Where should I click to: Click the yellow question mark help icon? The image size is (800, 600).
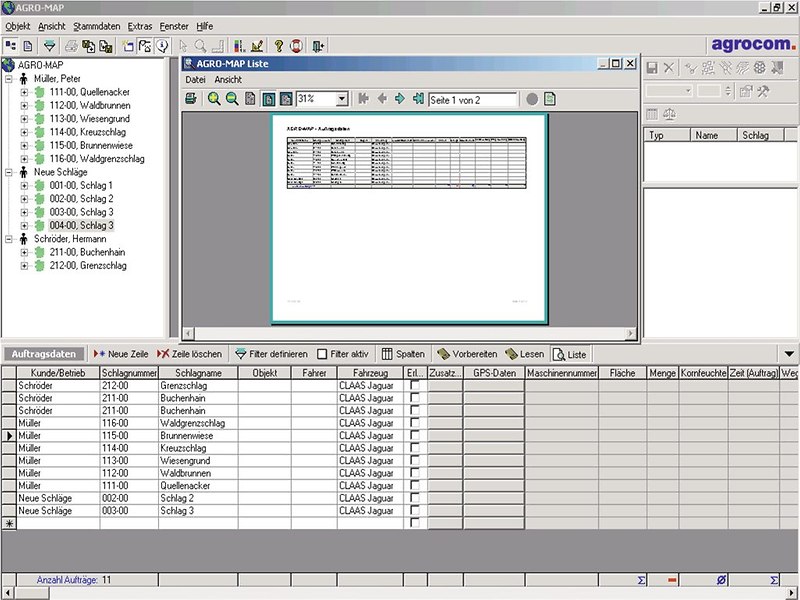tap(279, 46)
